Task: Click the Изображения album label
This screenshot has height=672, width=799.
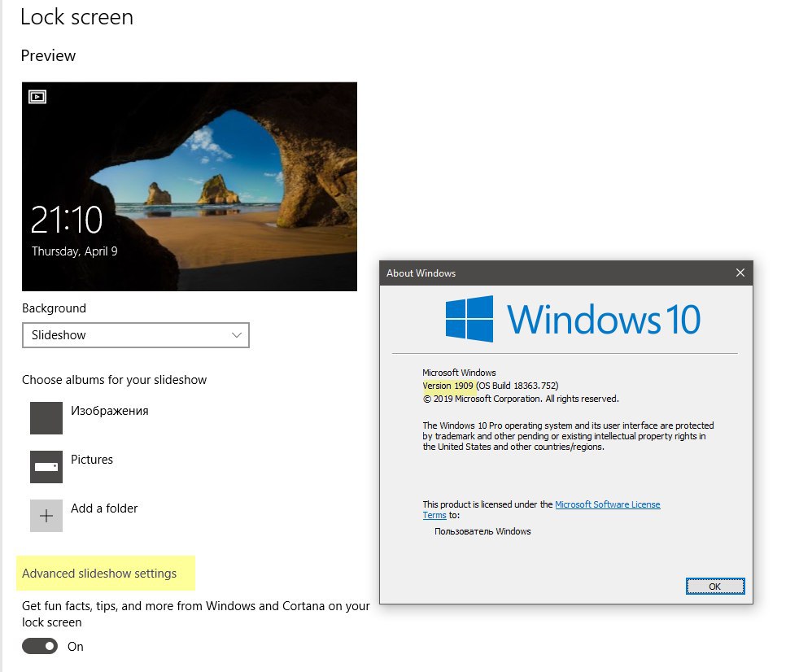Action: [x=110, y=411]
